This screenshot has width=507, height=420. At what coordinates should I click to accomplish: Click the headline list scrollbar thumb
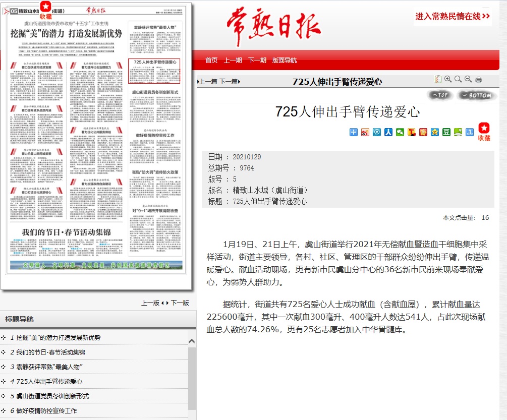pyautogui.click(x=192, y=378)
